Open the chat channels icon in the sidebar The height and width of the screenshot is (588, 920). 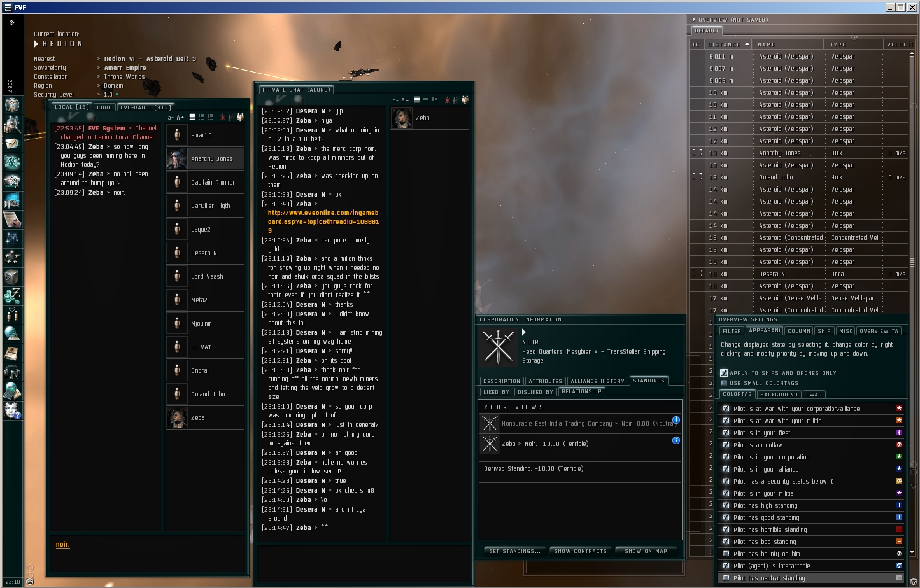pos(12,315)
